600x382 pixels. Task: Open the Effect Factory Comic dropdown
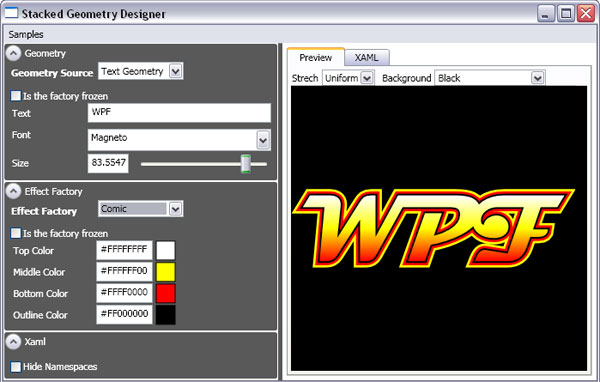140,209
